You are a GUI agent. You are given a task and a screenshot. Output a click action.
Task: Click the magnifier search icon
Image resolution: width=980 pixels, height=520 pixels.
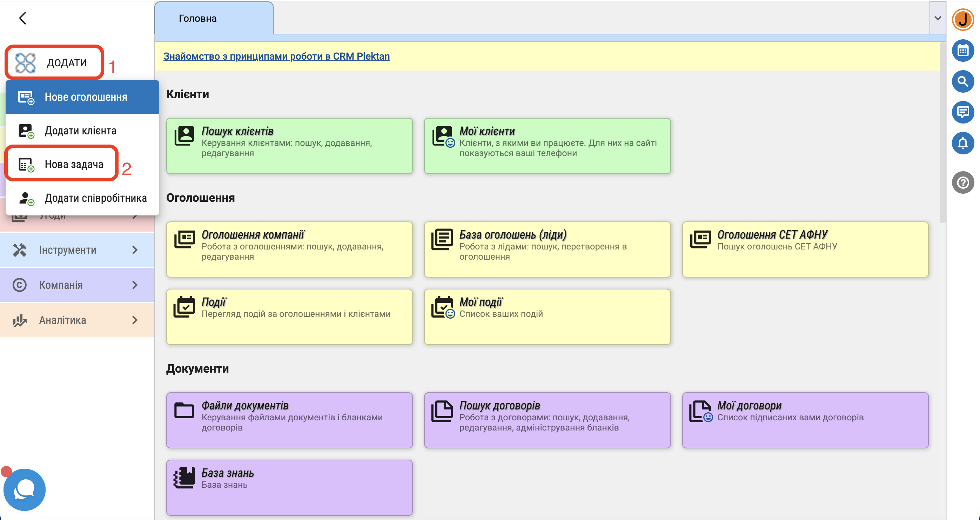(x=962, y=81)
